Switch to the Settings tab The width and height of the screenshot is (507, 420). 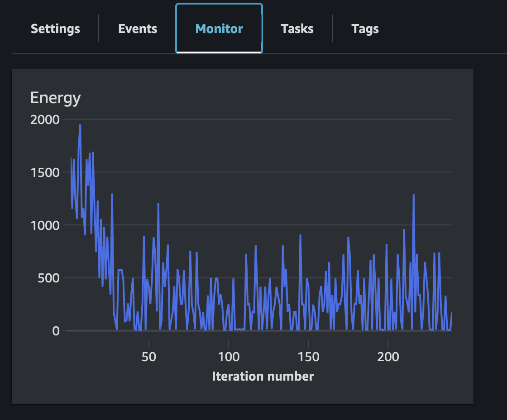pyautogui.click(x=55, y=29)
